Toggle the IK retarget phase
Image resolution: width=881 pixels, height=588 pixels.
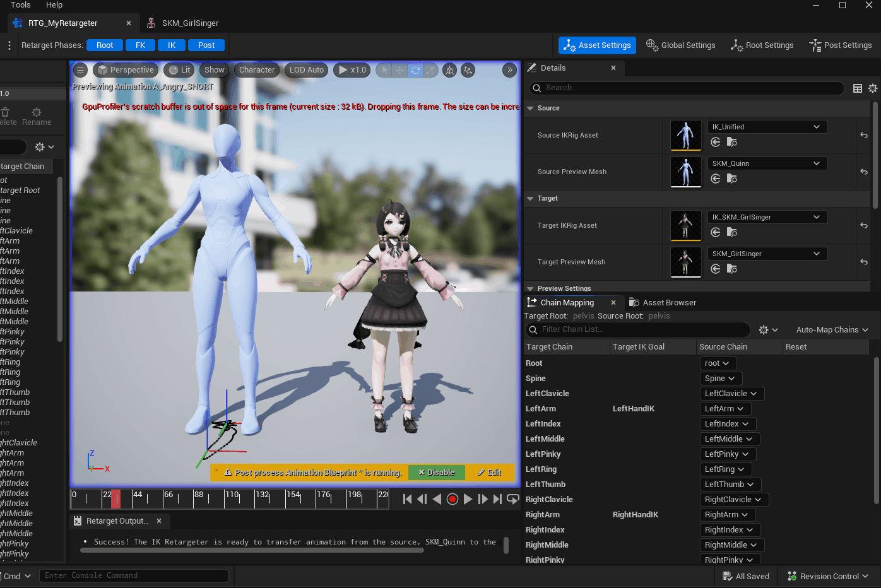pos(172,45)
